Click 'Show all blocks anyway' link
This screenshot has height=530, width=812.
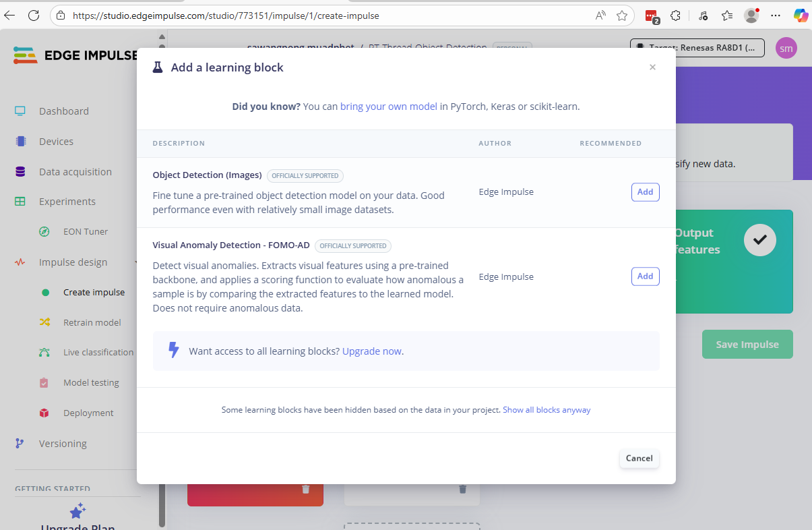coord(546,410)
